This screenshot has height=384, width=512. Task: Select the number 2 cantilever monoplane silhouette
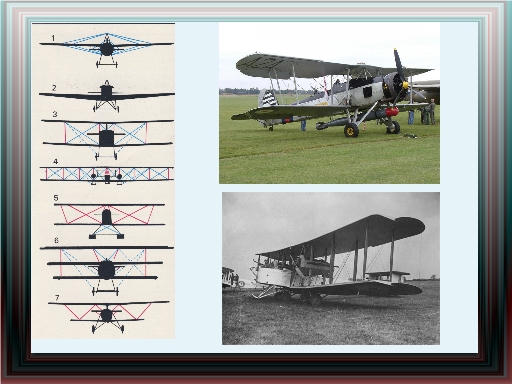click(x=107, y=96)
